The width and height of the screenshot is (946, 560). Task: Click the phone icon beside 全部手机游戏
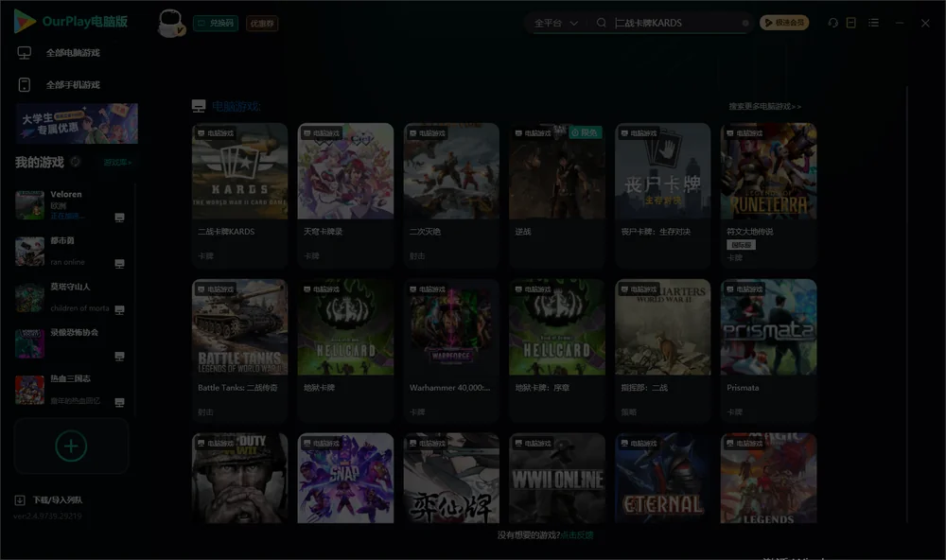pyautogui.click(x=25, y=84)
